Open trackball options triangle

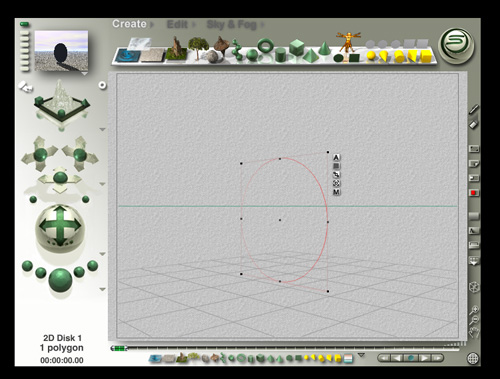103,254
